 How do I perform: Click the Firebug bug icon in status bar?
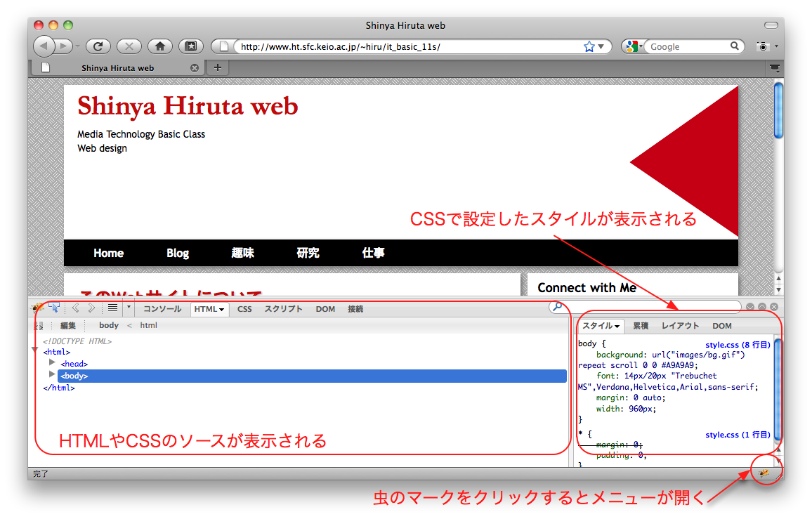[765, 473]
